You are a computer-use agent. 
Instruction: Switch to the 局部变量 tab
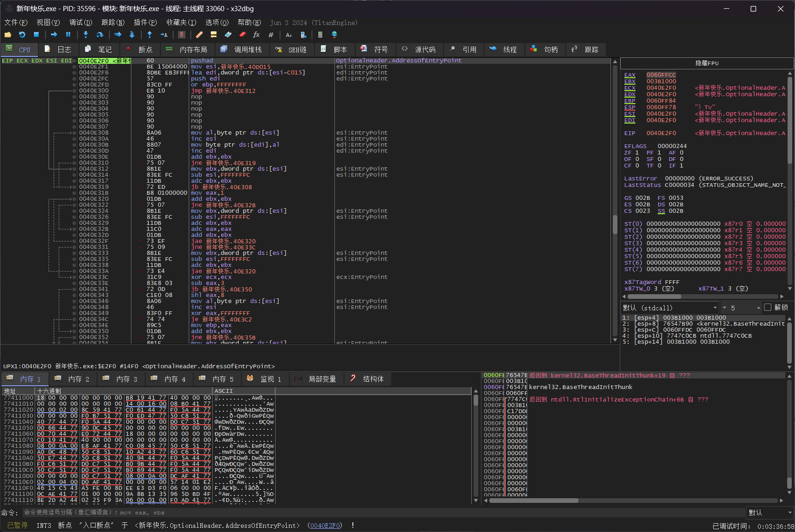point(316,379)
